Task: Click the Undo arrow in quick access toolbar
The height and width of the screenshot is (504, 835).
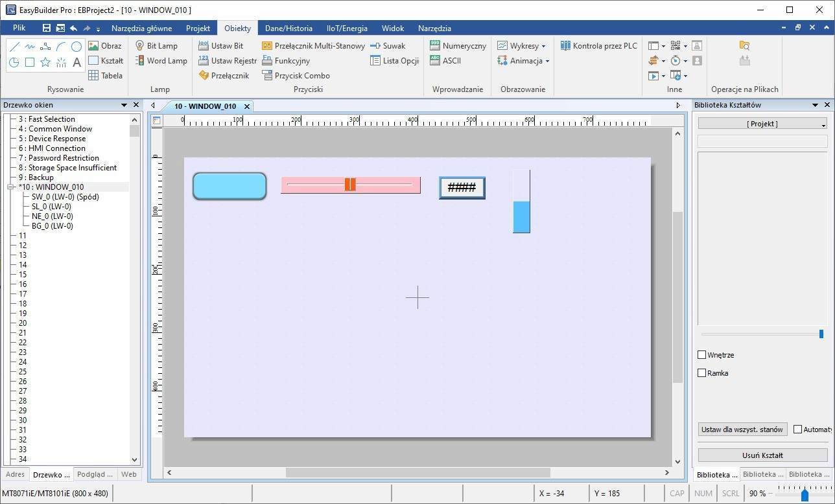Action: coord(73,29)
